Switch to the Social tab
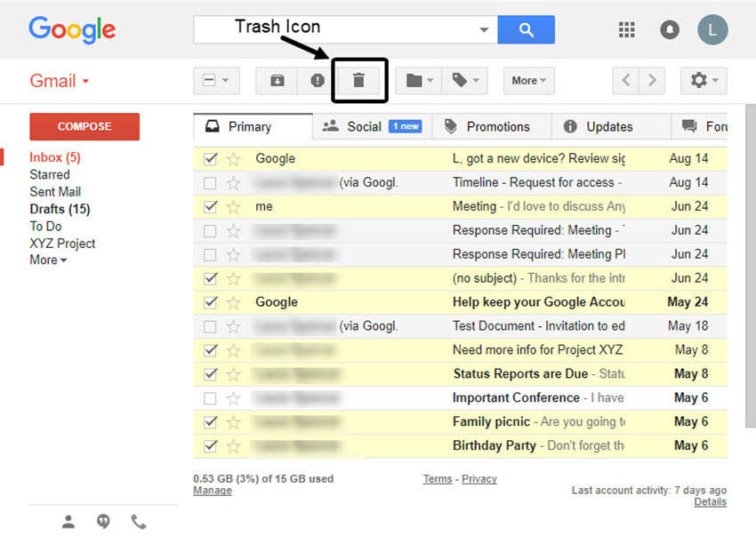Viewport: 756px width, 536px height. click(x=368, y=126)
